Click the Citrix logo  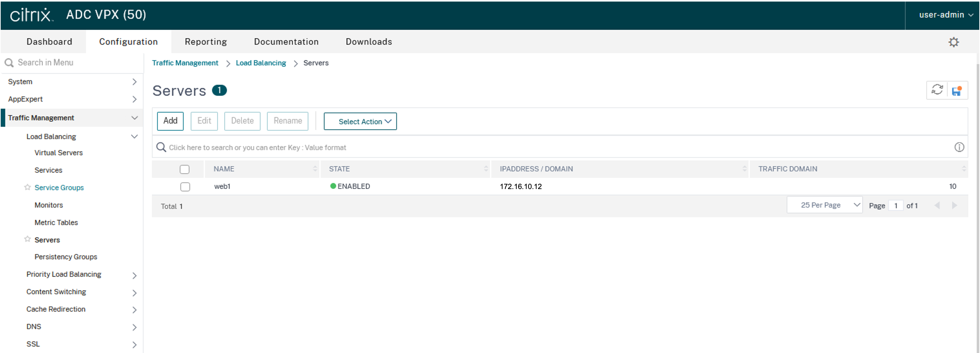(x=31, y=15)
